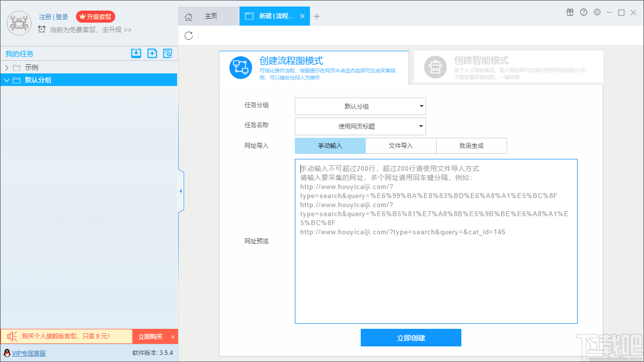Click the 网址预览 label
Viewport: 644px width, 362px height.
tap(257, 241)
